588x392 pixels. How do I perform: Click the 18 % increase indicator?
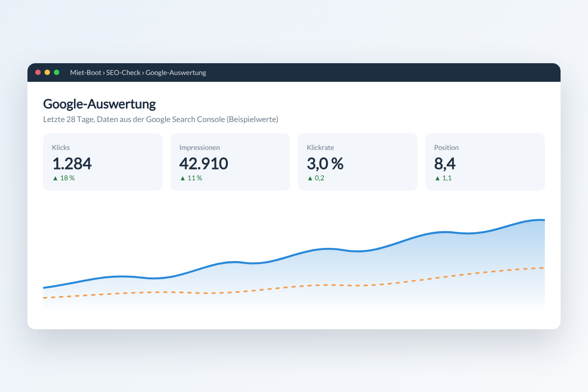(64, 178)
